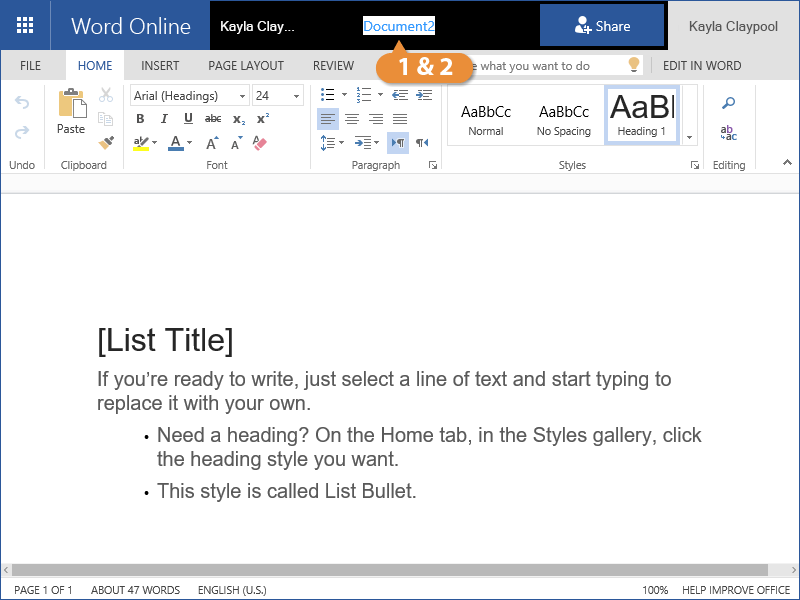Toggle Bold formatting
The height and width of the screenshot is (600, 800).
140,119
